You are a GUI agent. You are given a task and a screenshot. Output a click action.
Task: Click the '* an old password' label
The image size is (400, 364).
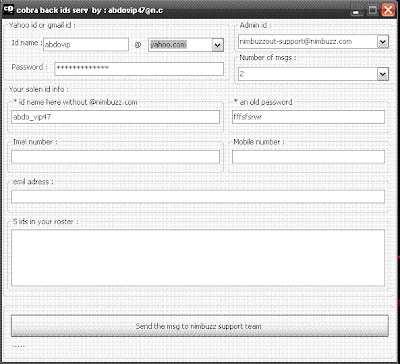click(263, 102)
